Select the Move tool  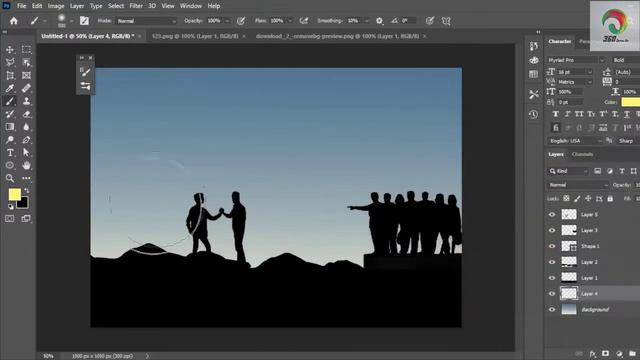10,49
